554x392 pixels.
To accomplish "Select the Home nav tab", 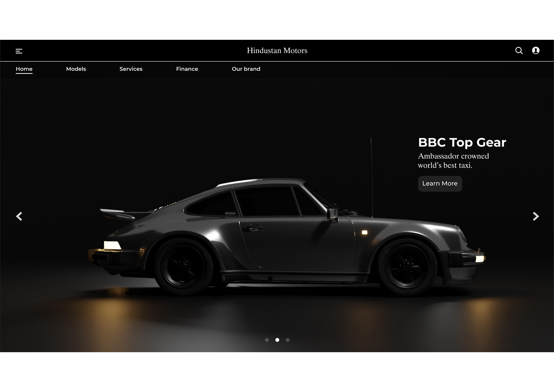I will pos(24,69).
